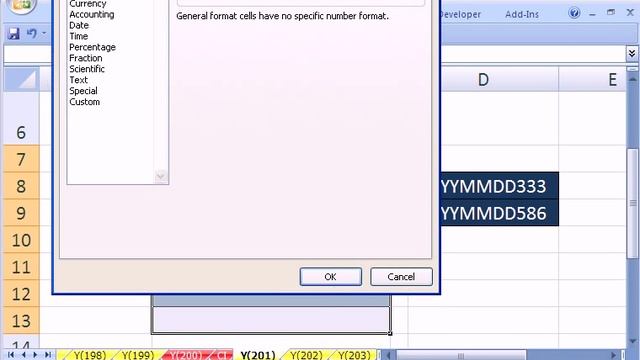Screen dimensions: 640x360
Task: Grab the vertical scrollbar thumb
Action: click(632, 203)
